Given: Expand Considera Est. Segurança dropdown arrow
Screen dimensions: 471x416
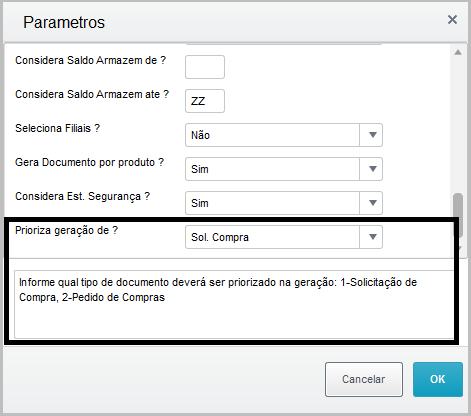Looking at the screenshot, I should [x=371, y=203].
